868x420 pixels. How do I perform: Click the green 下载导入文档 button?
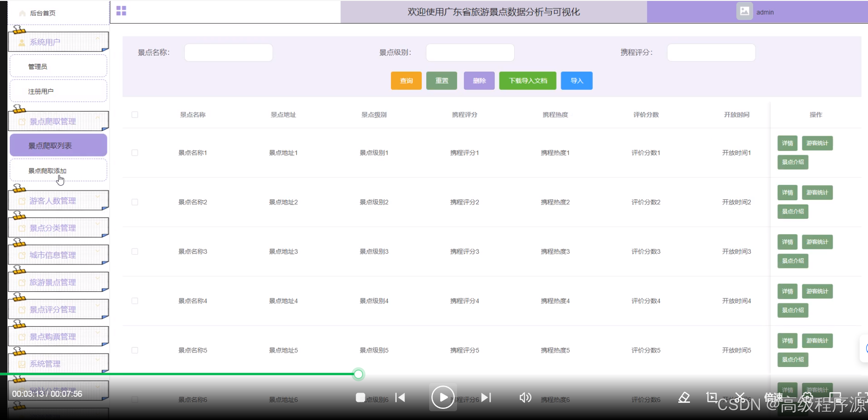pyautogui.click(x=528, y=81)
